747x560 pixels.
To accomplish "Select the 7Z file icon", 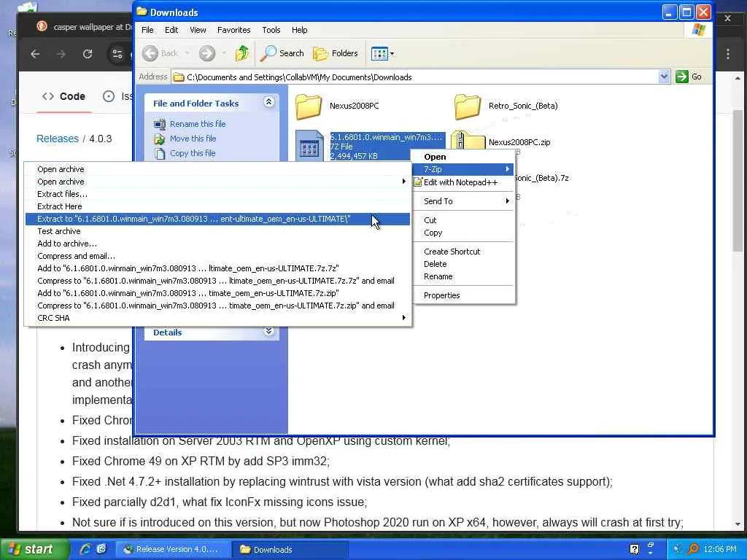I will [x=309, y=145].
